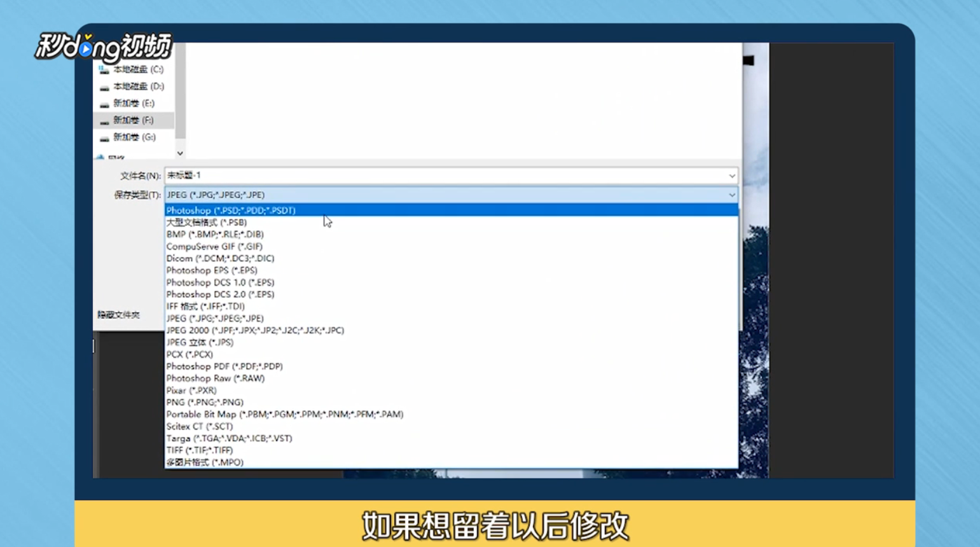
Task: Select new volume (F:) in sidebar
Action: click(132, 120)
